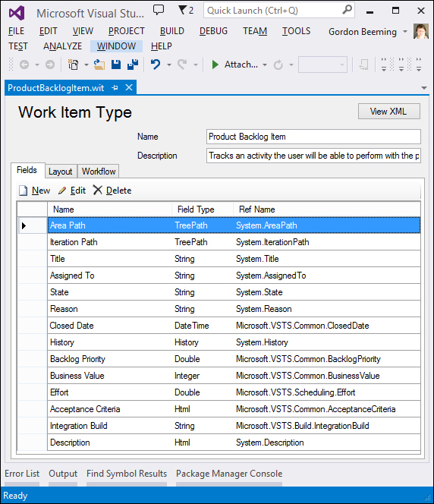The width and height of the screenshot is (434, 504).
Task: Open the feedback speech bubble icon
Action: tap(159, 10)
